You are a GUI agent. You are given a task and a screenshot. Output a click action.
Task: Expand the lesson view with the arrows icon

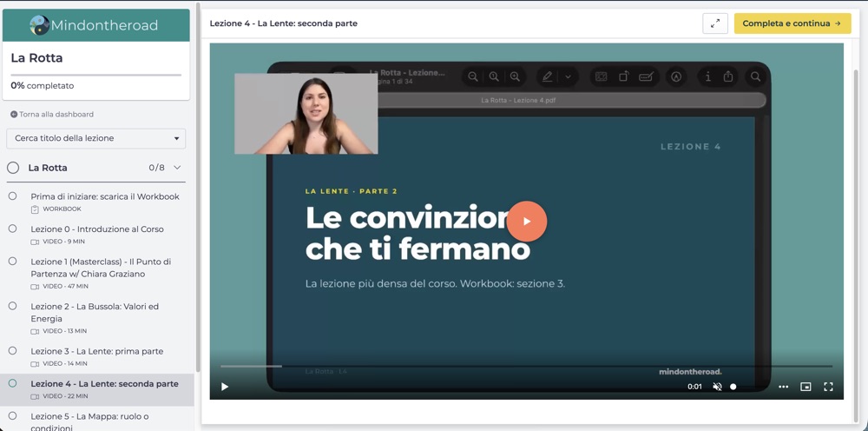pyautogui.click(x=715, y=23)
